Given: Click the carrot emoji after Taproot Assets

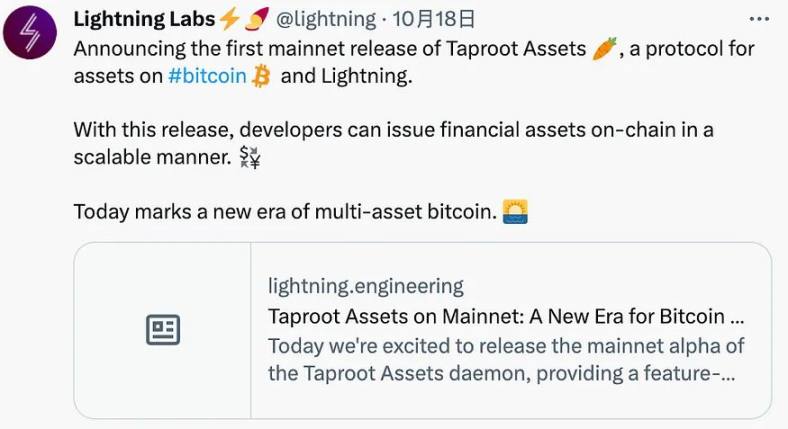Looking at the screenshot, I should (x=604, y=49).
